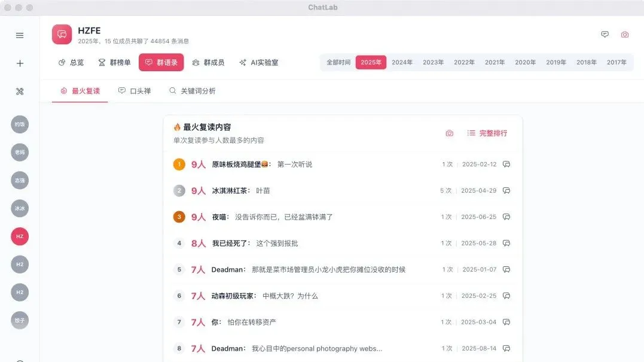Image resolution: width=644 pixels, height=362 pixels.
Task: Click the personal photography message text
Action: click(317, 348)
